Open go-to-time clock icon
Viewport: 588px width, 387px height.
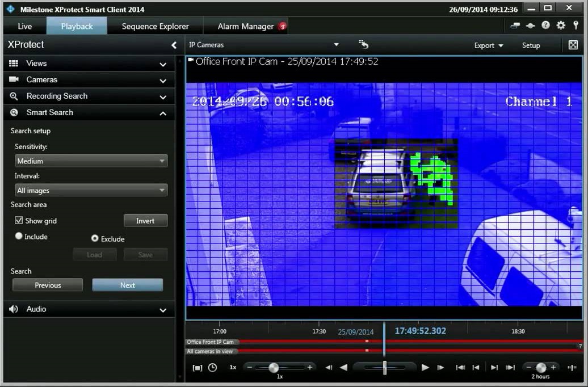213,368
